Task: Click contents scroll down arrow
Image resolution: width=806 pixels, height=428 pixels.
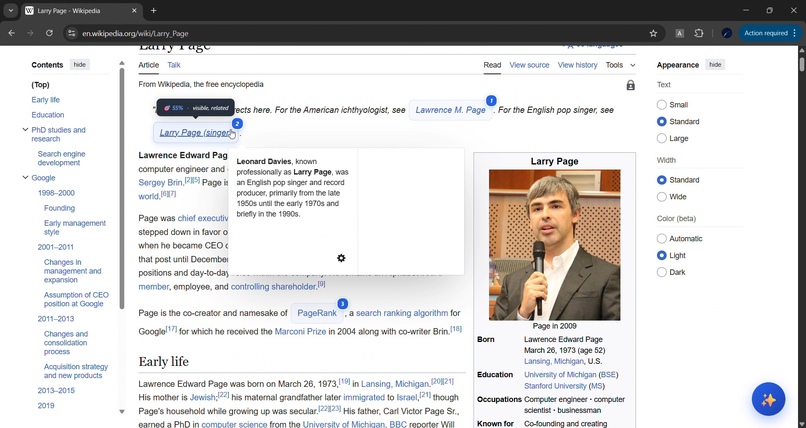Action: pos(122,412)
